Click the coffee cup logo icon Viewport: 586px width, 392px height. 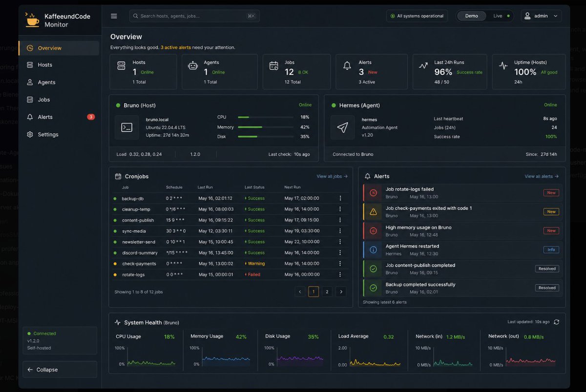(32, 20)
